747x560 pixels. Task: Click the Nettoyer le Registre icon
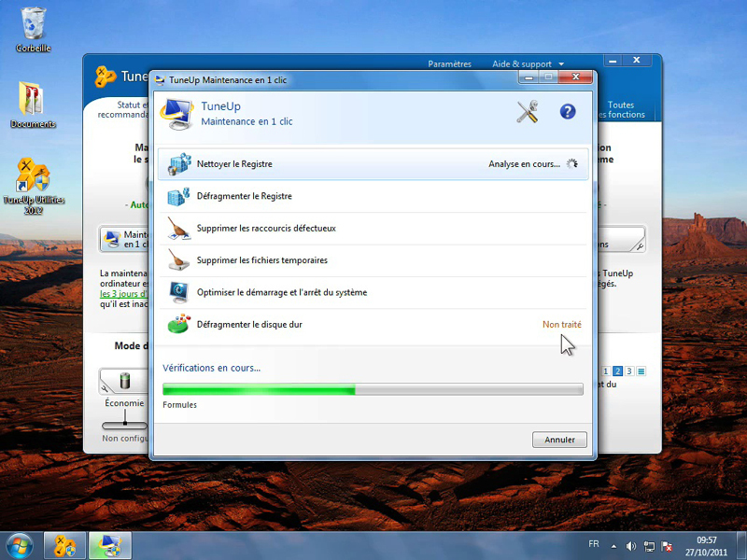coord(179,164)
